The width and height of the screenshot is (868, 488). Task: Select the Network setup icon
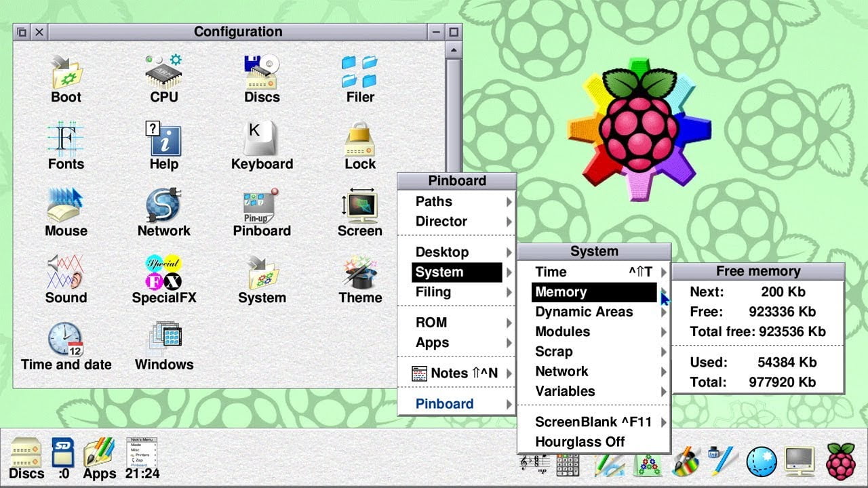click(x=164, y=205)
